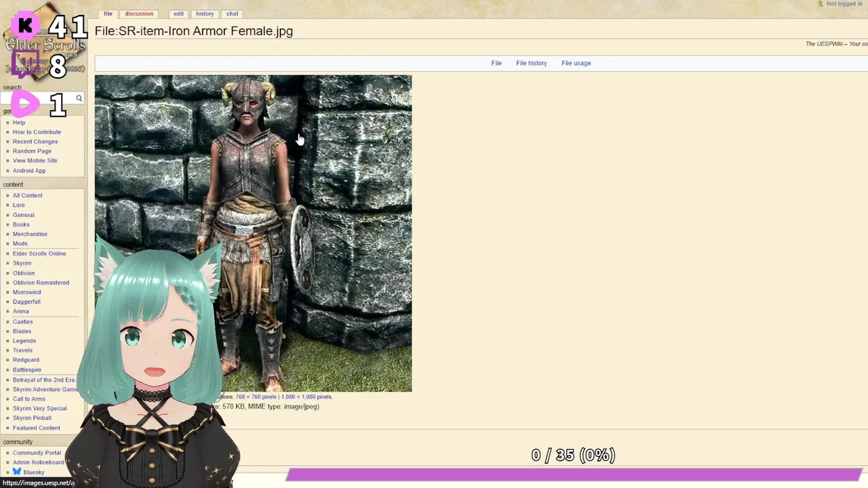868x488 pixels.
Task: Click the UESP Elder Scrolls logo
Action: (44, 41)
